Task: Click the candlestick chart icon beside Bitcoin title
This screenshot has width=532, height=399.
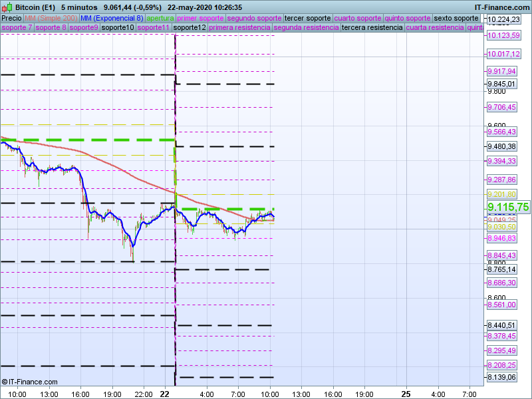Action: [7, 7]
